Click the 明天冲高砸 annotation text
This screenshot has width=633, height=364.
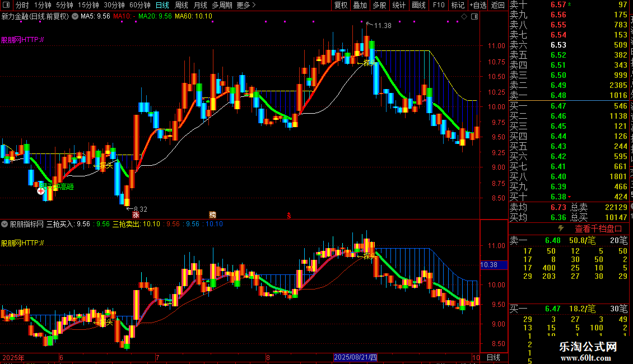tap(57, 187)
